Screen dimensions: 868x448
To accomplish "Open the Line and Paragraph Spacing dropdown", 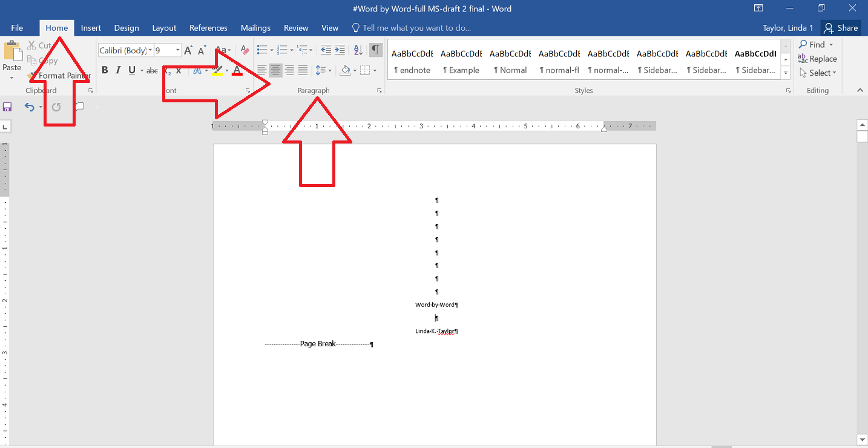I will point(323,70).
